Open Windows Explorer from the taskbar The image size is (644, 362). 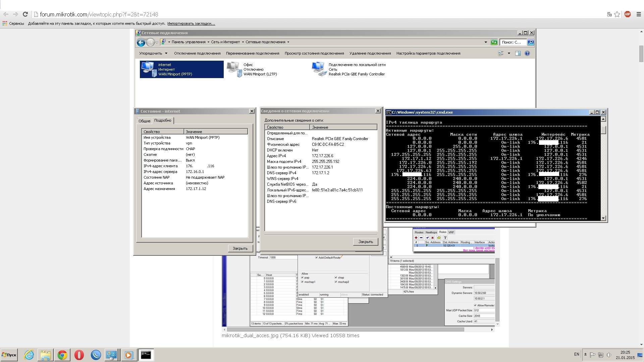click(x=46, y=355)
